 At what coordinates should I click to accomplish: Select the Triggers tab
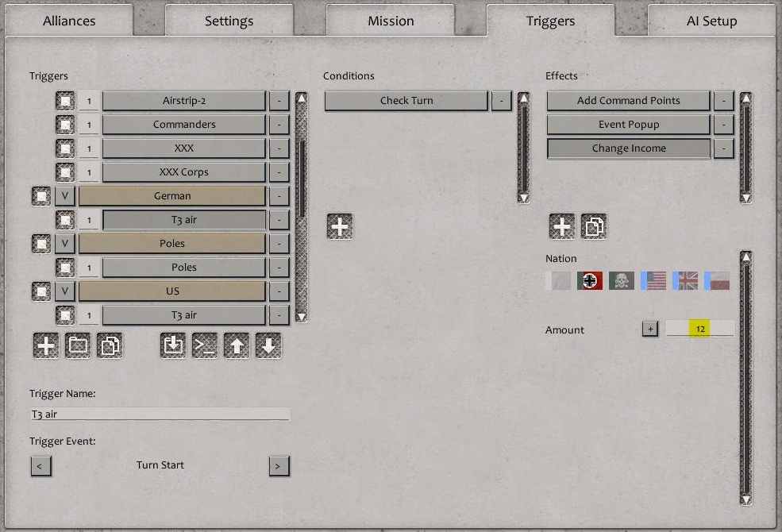click(x=551, y=21)
